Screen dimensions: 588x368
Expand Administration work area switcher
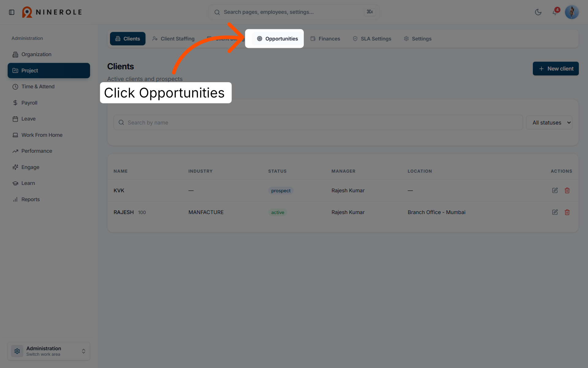pyautogui.click(x=49, y=351)
